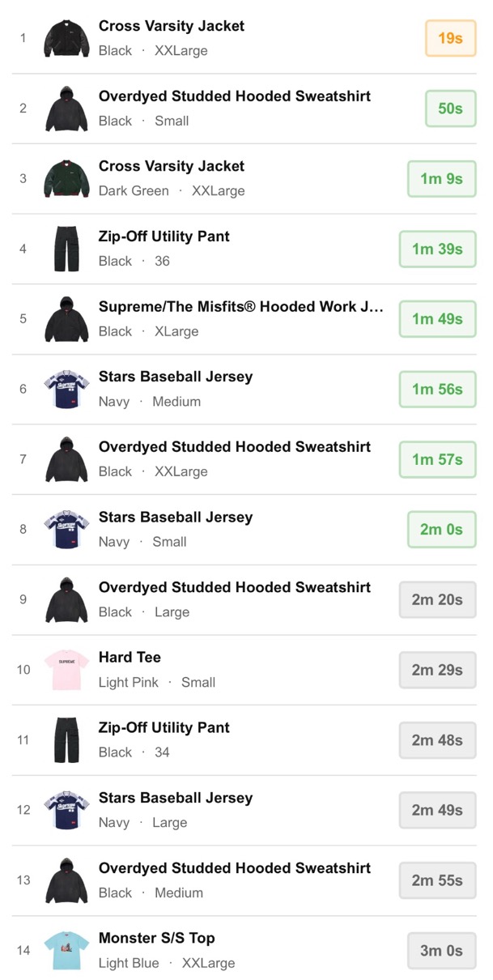Open Zip-Off Utility Pant size 34 title
The image size is (493, 980).
click(164, 727)
